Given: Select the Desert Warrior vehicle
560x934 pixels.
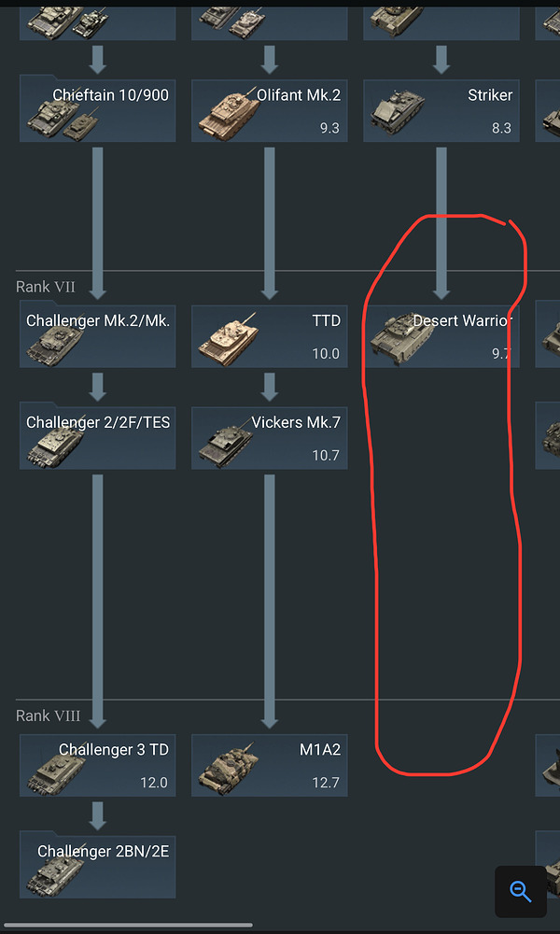Looking at the screenshot, I should (441, 336).
